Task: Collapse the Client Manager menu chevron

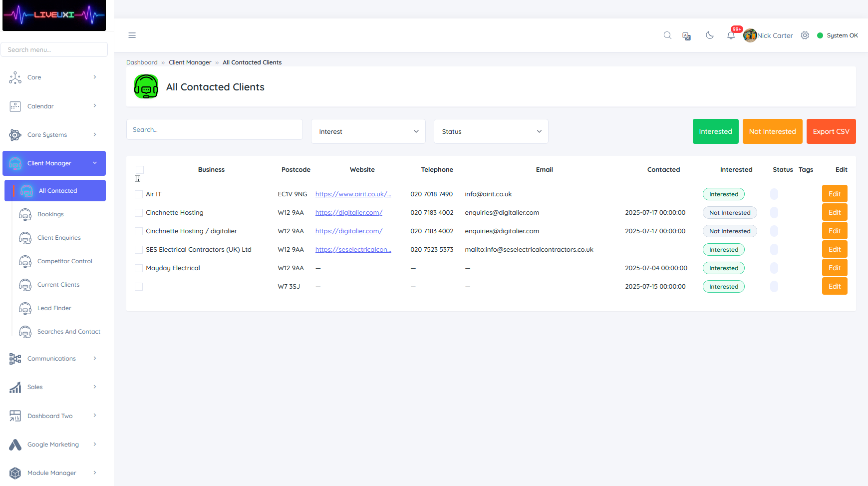Action: (x=95, y=163)
